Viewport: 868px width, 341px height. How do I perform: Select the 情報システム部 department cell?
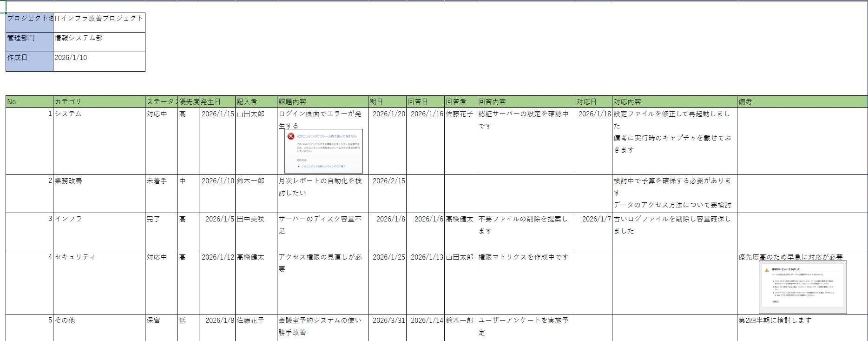(99, 42)
